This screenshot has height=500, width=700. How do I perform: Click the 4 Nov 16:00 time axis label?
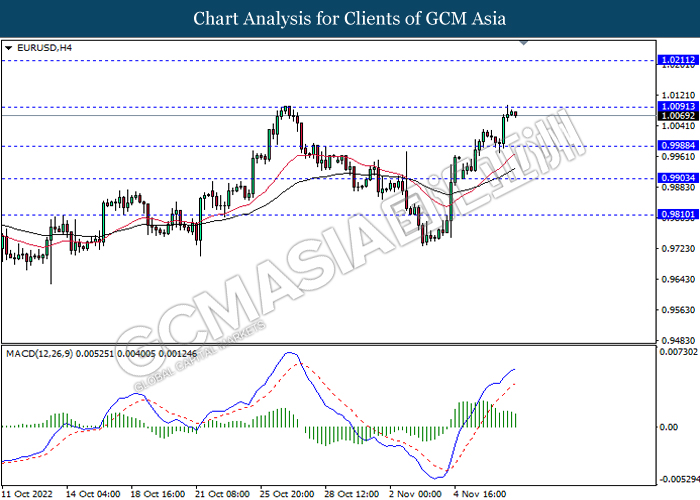(x=480, y=494)
